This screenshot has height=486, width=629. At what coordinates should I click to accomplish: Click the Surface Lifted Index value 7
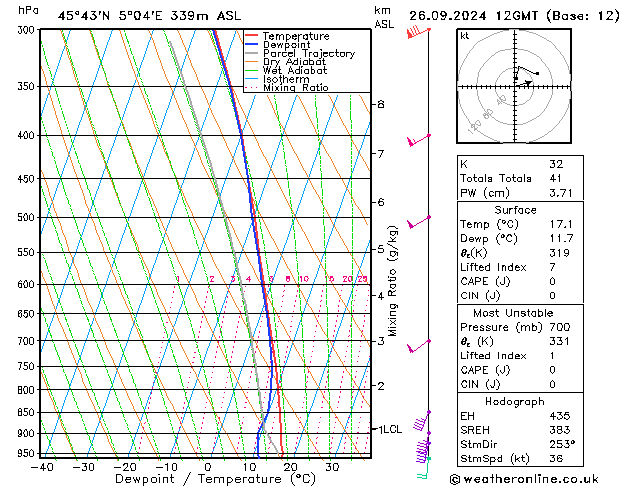(552, 267)
